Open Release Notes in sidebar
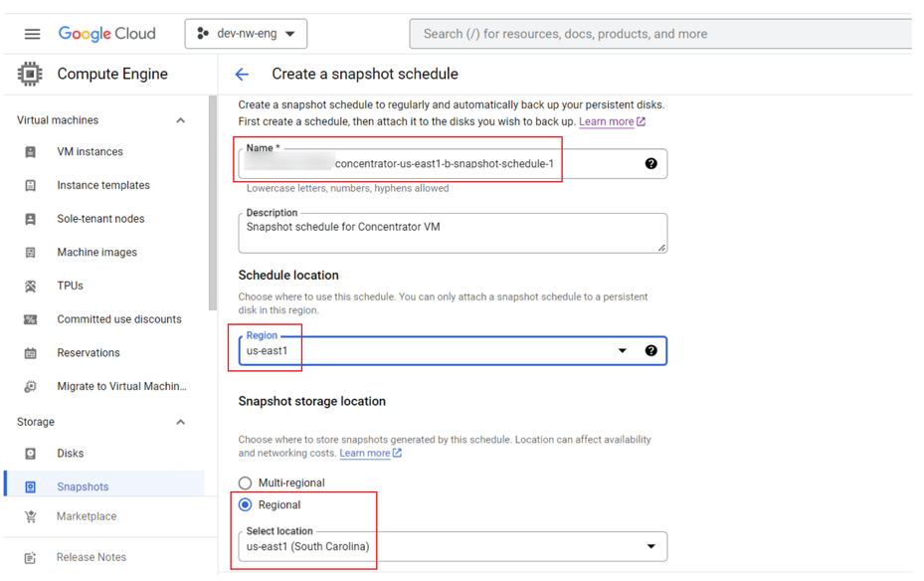Image resolution: width=924 pixels, height=581 pixels. click(x=91, y=557)
